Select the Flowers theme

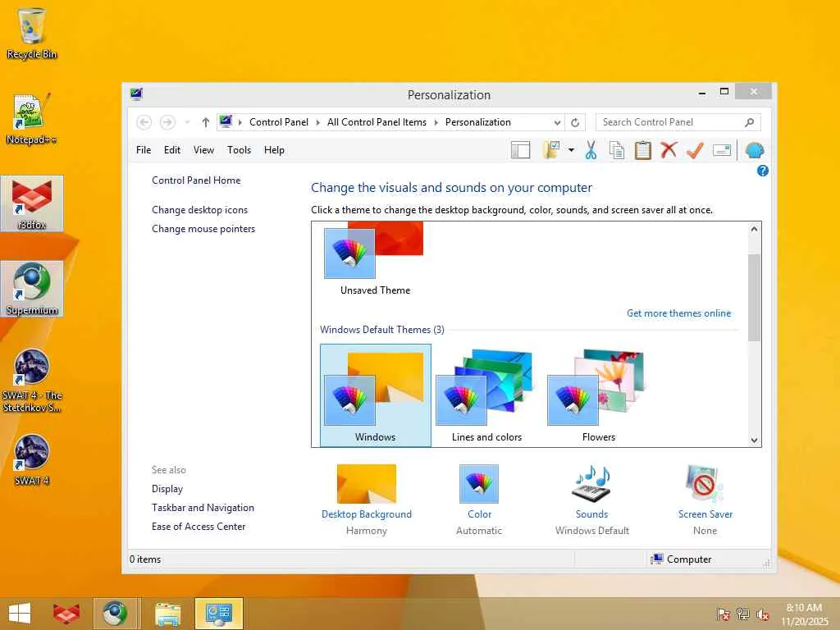[x=598, y=396]
